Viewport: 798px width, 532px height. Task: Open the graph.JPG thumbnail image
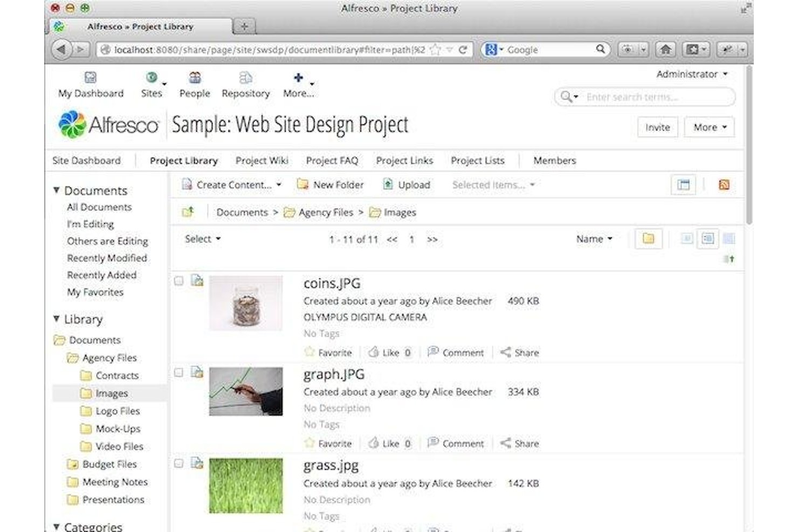tap(246, 391)
